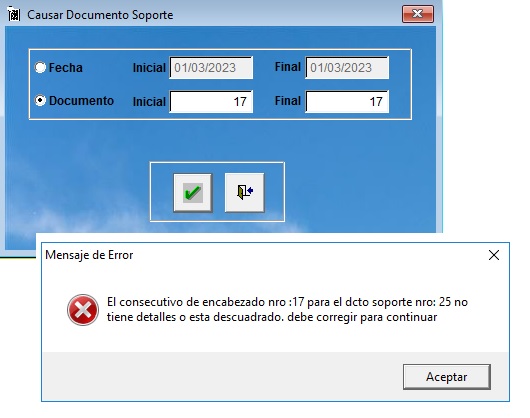Click the Causar Documento Soporte title text
The height and width of the screenshot is (418, 530).
(x=100, y=15)
